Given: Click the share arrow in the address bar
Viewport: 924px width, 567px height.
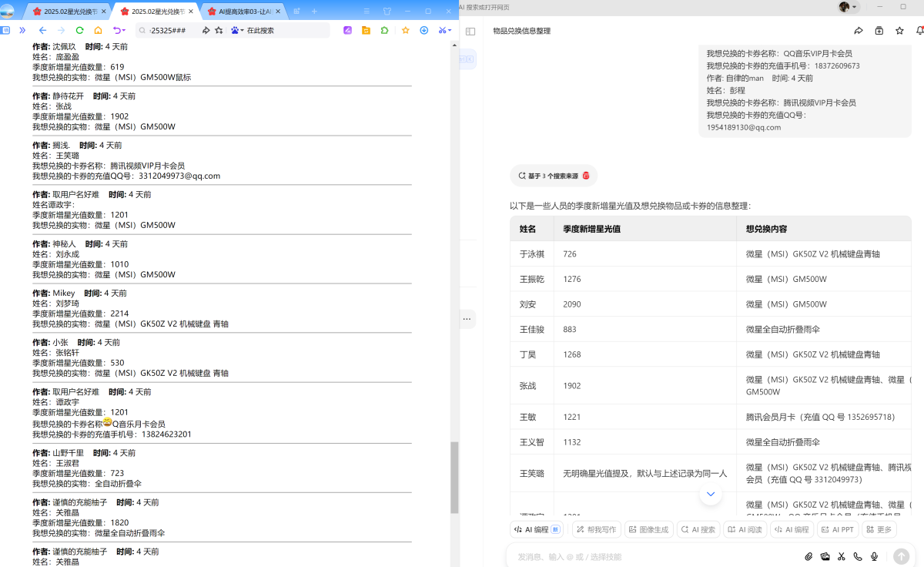Looking at the screenshot, I should [x=206, y=30].
